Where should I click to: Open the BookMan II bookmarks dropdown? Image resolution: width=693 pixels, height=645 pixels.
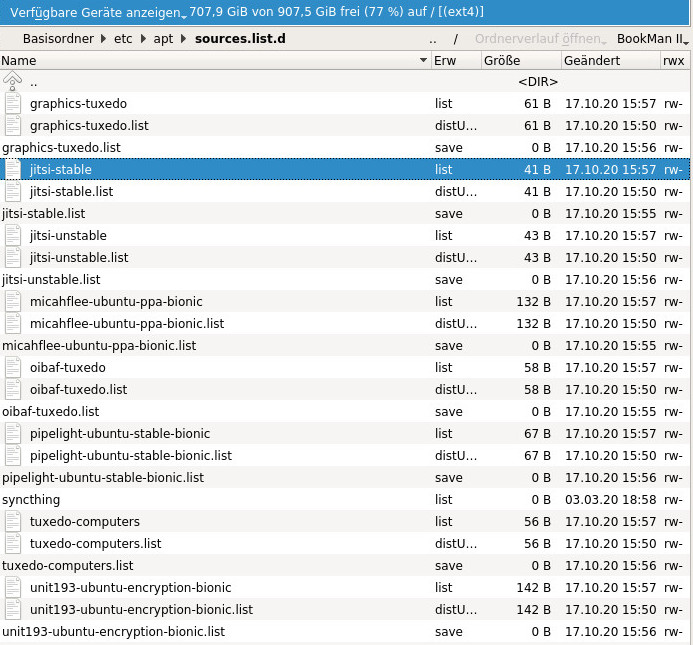[653, 39]
